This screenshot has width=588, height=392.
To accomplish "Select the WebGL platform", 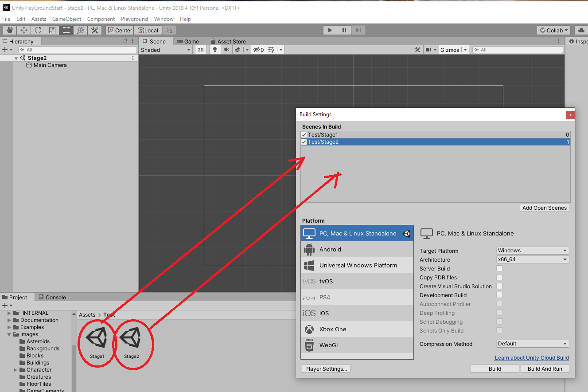I will (x=357, y=345).
